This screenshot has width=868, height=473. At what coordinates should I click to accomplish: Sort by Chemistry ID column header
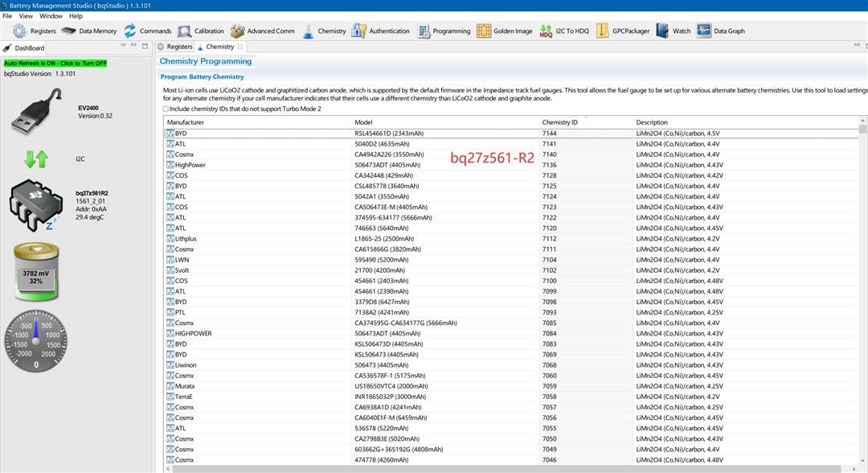click(x=586, y=122)
